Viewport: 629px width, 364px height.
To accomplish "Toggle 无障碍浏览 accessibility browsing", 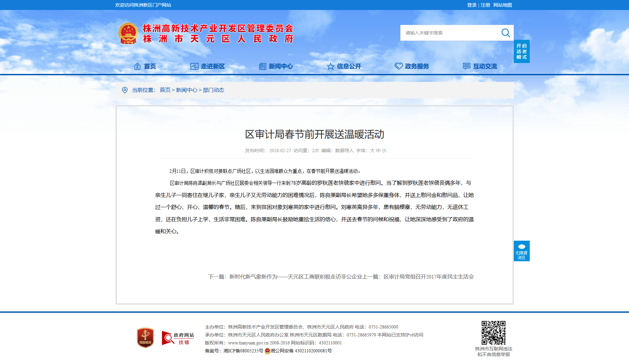I will [521, 251].
